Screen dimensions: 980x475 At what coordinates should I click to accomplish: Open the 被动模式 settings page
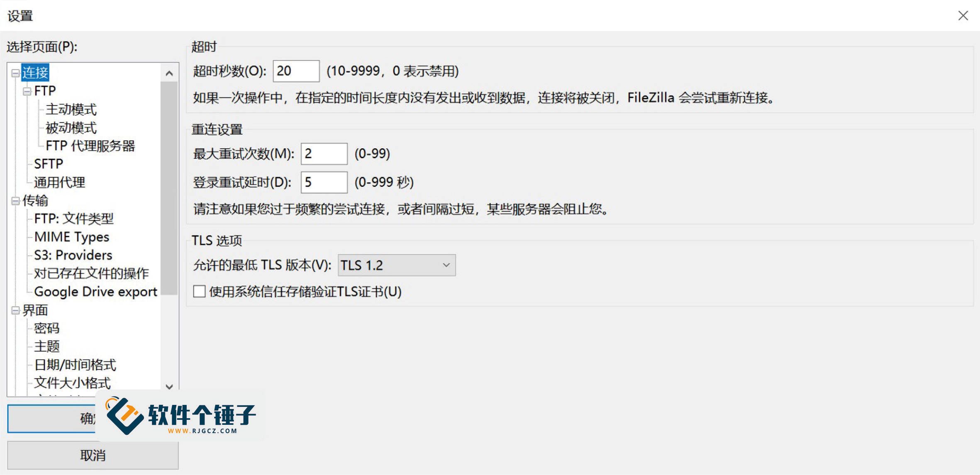tap(71, 127)
